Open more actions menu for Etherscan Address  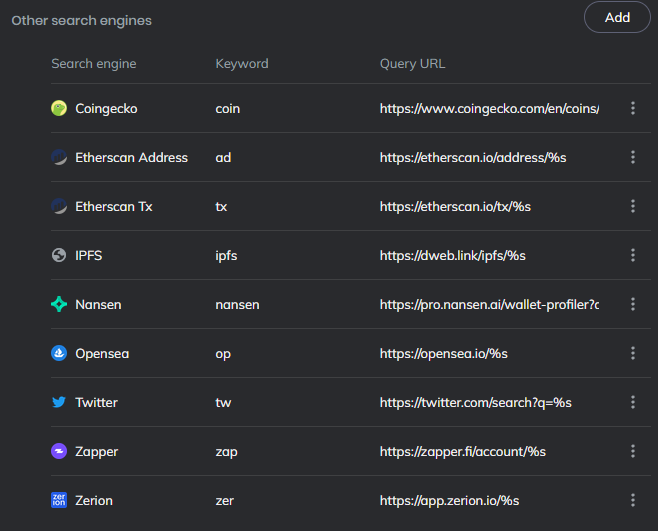tap(633, 157)
